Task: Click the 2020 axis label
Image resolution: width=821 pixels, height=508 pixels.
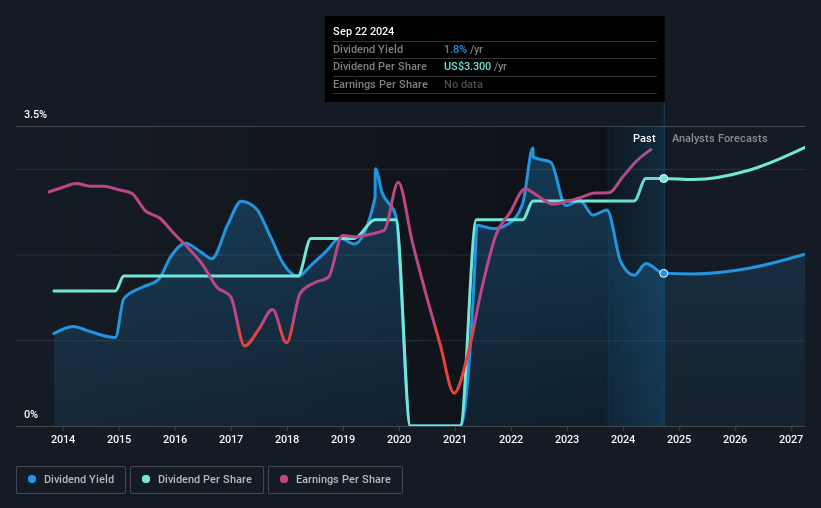Action: tap(399, 439)
